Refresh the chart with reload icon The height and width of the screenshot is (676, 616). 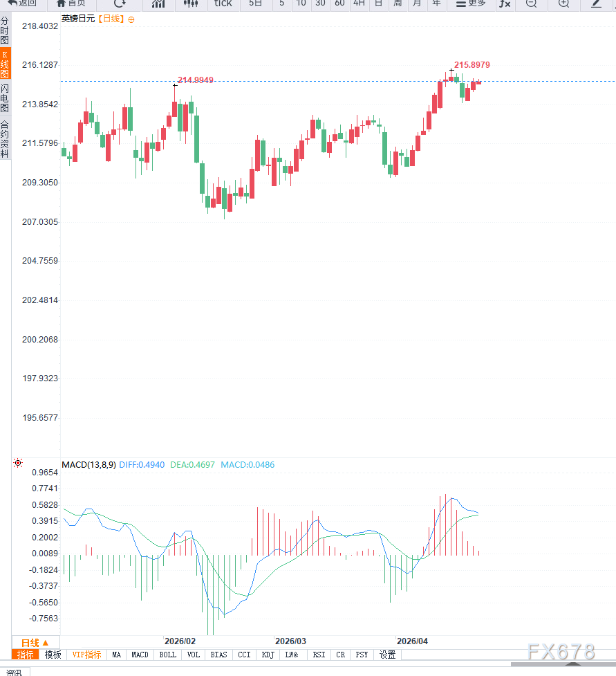[120, 3]
